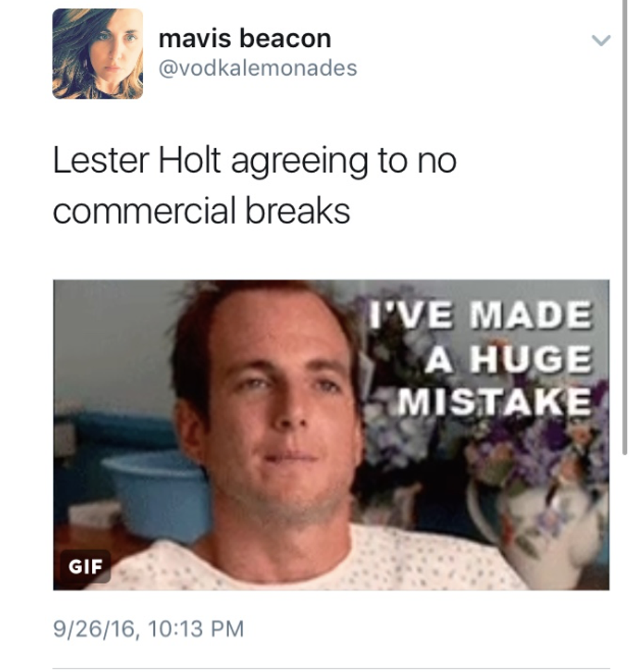Open mavis beacon's profile picture

pos(98,54)
